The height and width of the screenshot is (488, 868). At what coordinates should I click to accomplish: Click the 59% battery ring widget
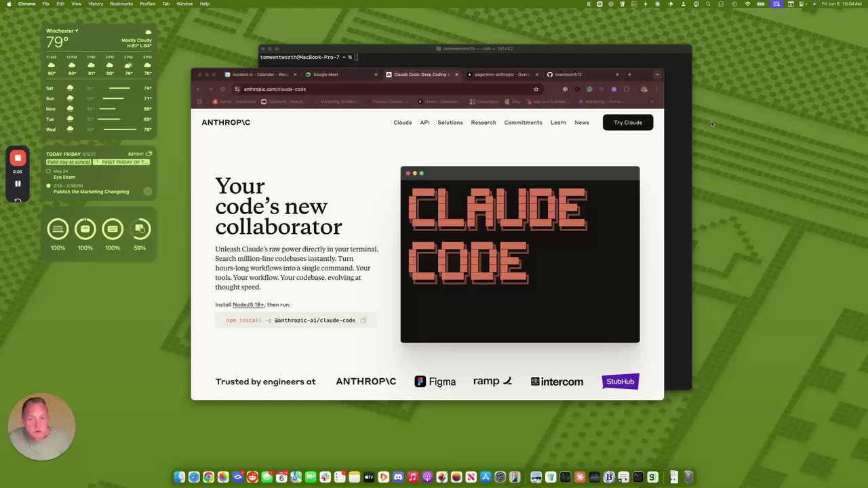[140, 229]
